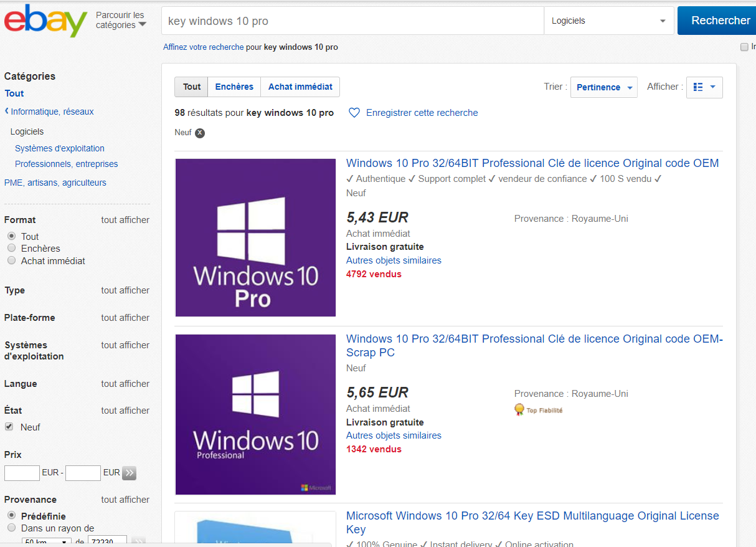
Task: Expand Langue filter with tout afficher
Action: [x=125, y=384]
